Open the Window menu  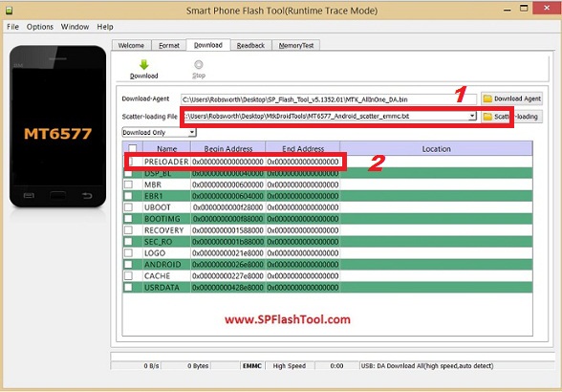[x=75, y=27]
